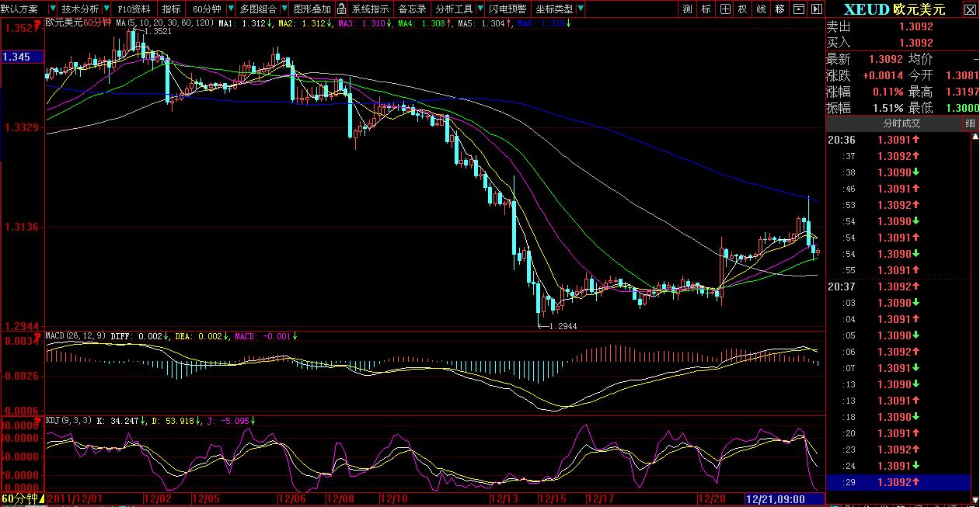
Task: Click the 1.3521 high price annotation
Action: [x=158, y=32]
